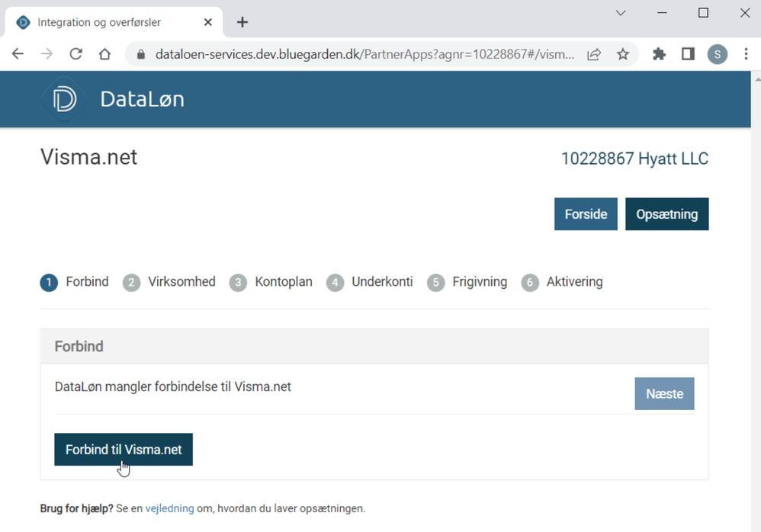Click the DataLøn logo icon
The image size is (761, 532).
65,99
